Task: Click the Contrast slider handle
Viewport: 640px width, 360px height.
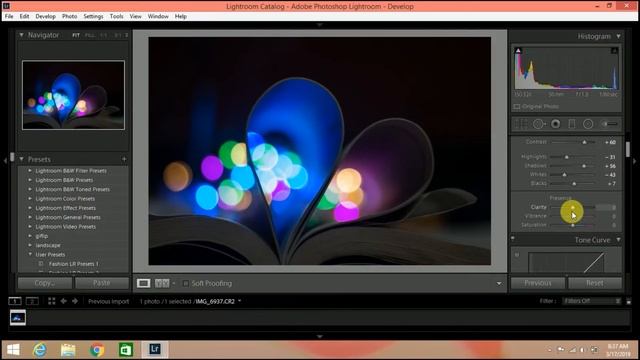Action: [x=584, y=142]
